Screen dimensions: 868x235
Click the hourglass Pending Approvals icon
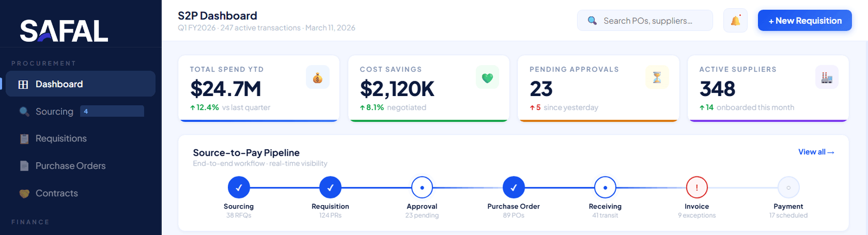(657, 78)
